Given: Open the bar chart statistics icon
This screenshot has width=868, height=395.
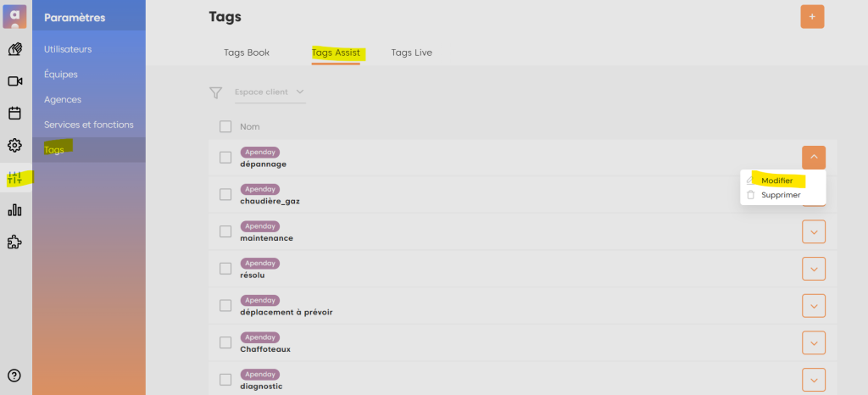Looking at the screenshot, I should (x=14, y=210).
